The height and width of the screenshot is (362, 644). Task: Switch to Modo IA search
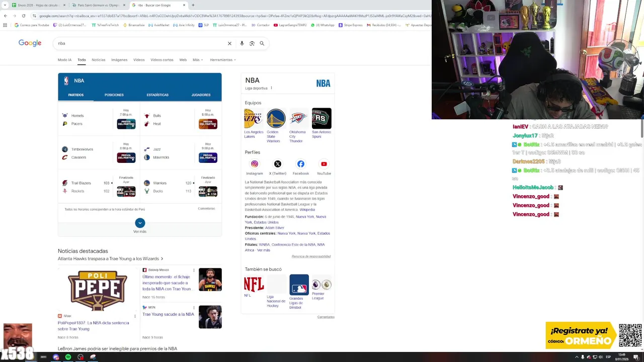[x=64, y=60]
